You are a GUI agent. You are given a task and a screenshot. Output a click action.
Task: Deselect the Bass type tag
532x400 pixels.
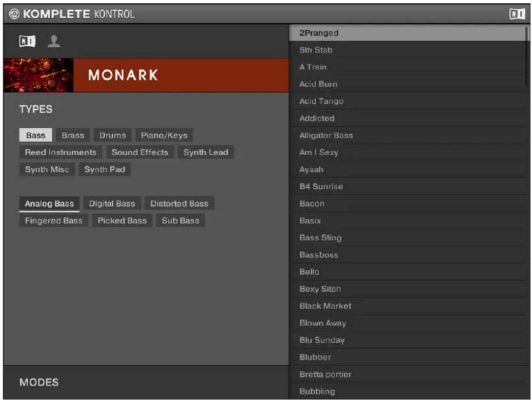(36, 135)
